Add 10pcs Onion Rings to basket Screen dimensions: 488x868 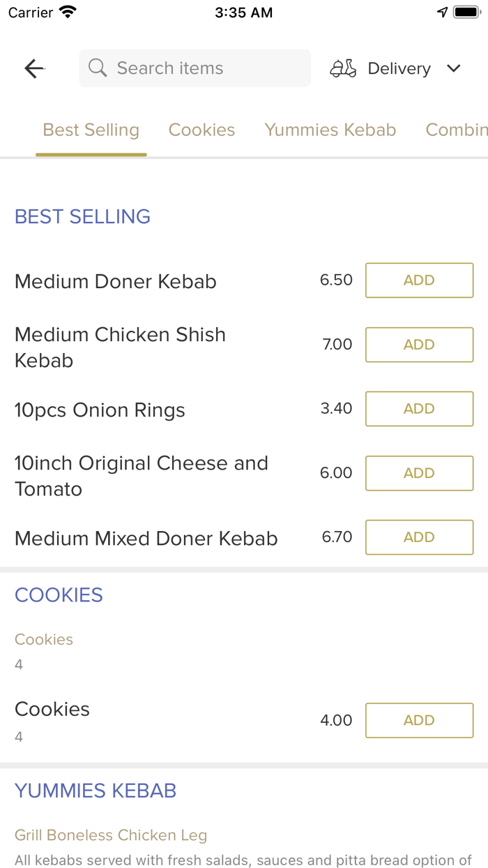click(x=419, y=409)
